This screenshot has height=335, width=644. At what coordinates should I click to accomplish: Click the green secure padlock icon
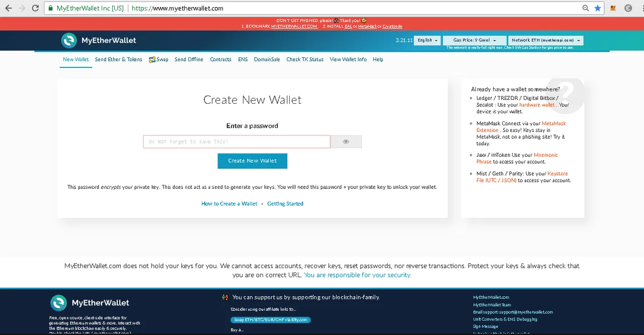coord(51,9)
